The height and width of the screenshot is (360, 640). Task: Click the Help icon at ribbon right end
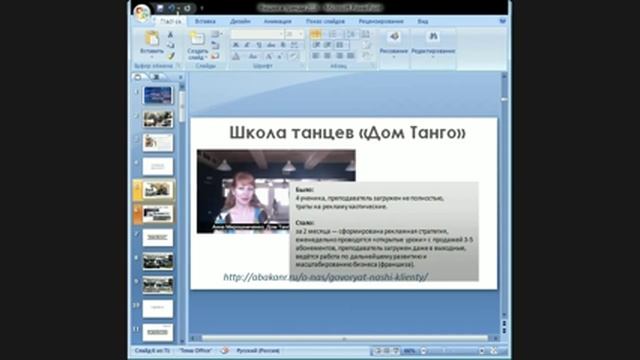(x=502, y=21)
